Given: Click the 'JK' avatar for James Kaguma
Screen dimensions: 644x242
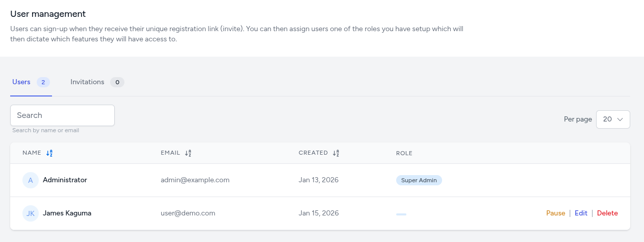Looking at the screenshot, I should (31, 213).
